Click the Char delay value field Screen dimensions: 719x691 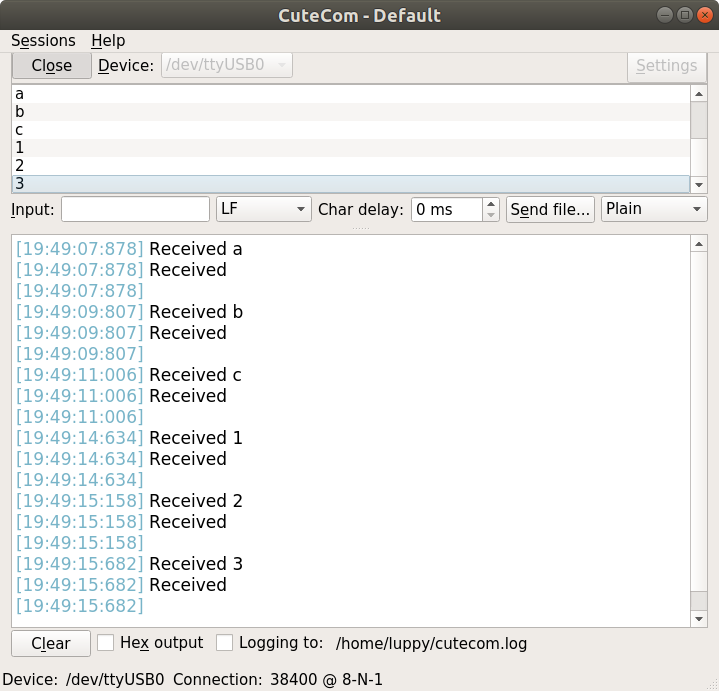[447, 210]
